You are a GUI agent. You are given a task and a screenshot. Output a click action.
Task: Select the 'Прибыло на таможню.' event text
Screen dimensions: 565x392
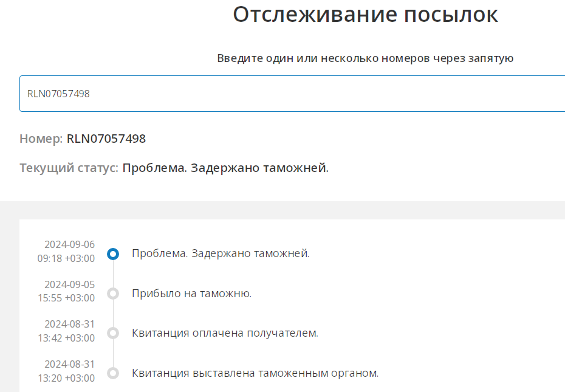pos(191,294)
